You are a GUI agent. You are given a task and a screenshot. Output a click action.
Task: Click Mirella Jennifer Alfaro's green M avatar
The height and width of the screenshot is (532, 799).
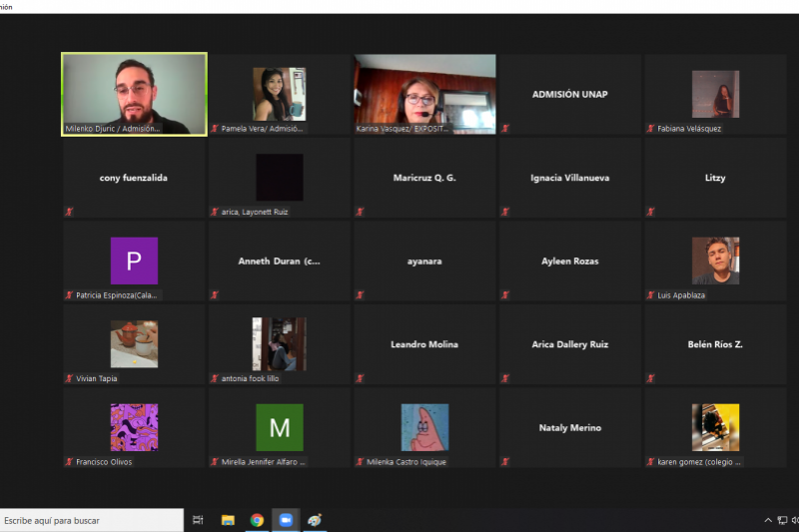[280, 427]
